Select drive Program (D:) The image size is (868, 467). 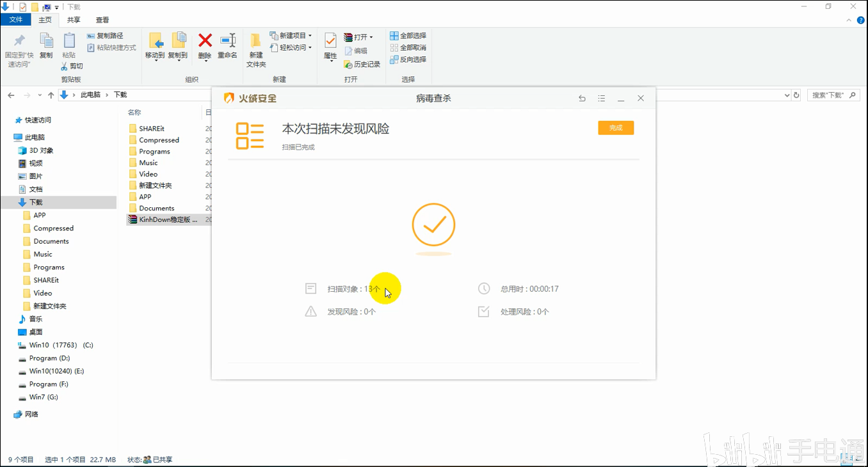coord(44,358)
